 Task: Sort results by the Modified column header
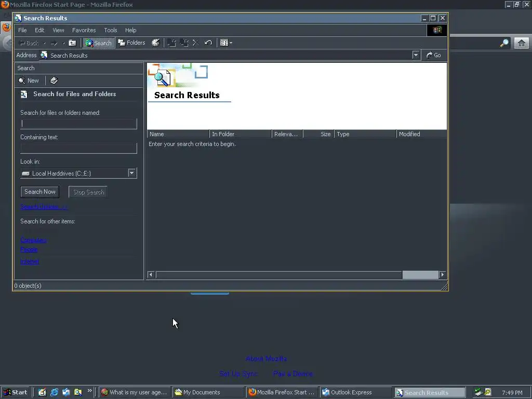(422, 134)
